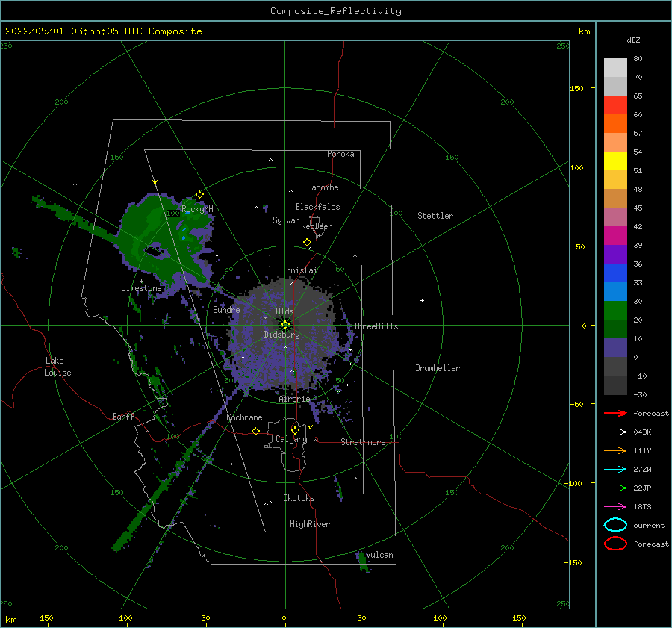Click the cyan 27ZW arrow icon
672x628 pixels.
click(615, 470)
